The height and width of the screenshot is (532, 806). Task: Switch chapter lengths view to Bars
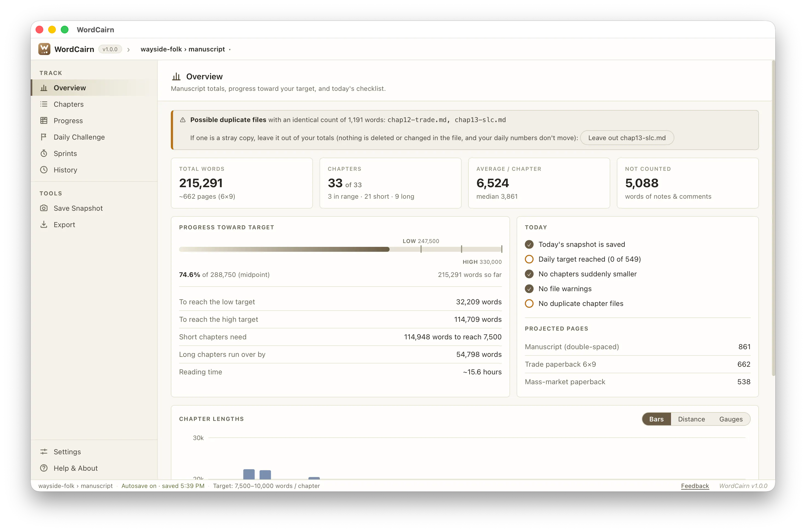[656, 419]
